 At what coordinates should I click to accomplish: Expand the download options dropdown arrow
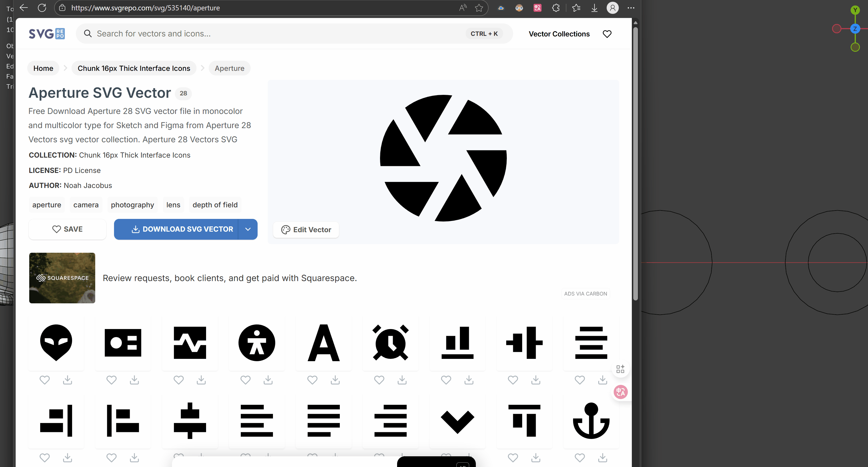(248, 229)
